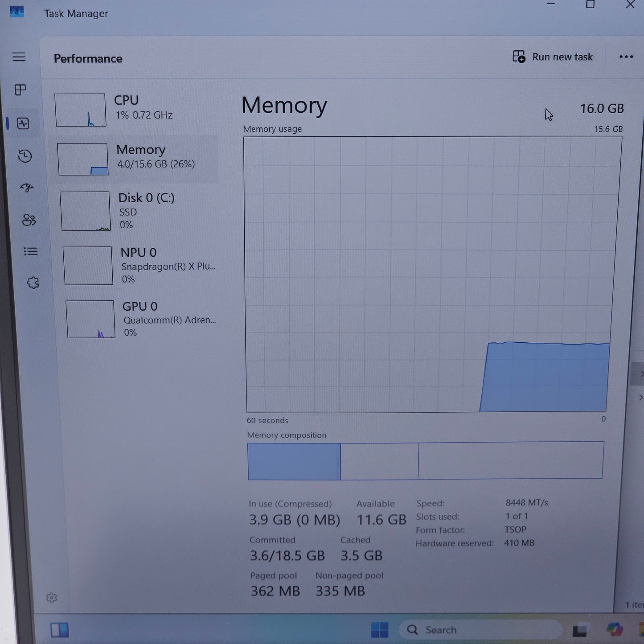Viewport: 644px width, 644px height.
Task: Click the 16.0 GB total memory text
Action: [602, 108]
